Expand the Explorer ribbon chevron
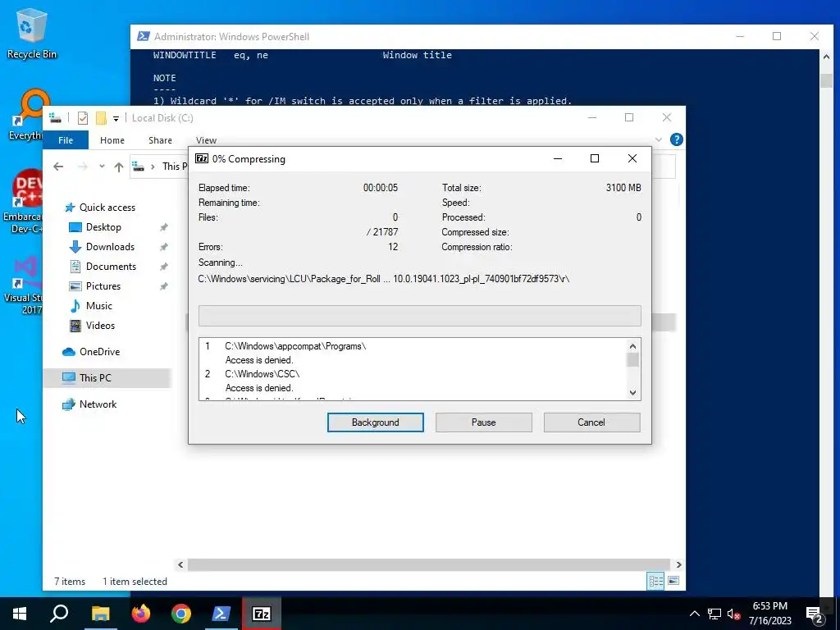This screenshot has width=840, height=630. pos(659,139)
